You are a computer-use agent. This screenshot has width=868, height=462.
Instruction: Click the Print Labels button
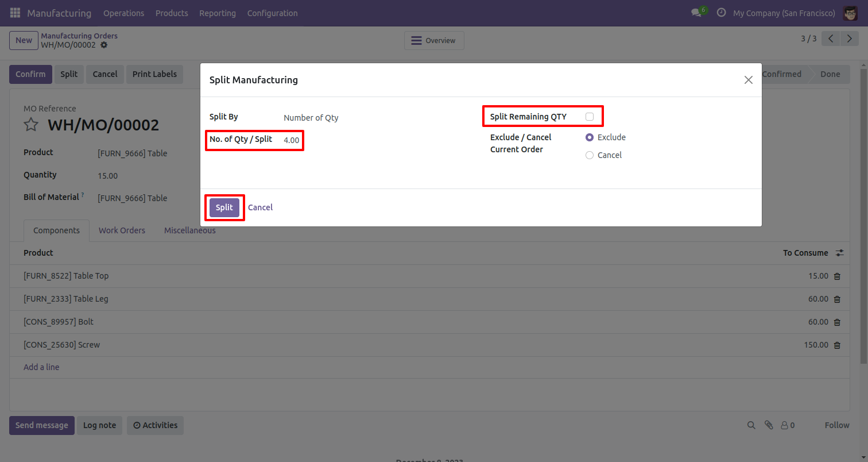click(154, 74)
